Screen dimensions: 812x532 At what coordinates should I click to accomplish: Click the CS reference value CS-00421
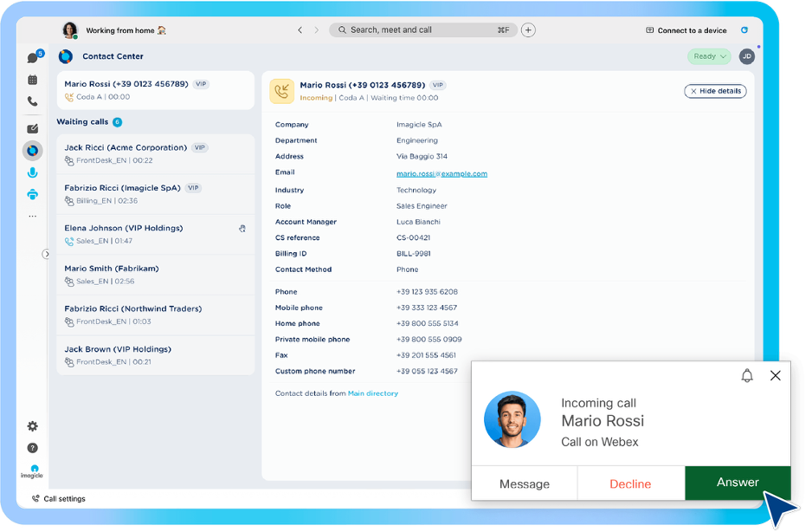click(413, 238)
